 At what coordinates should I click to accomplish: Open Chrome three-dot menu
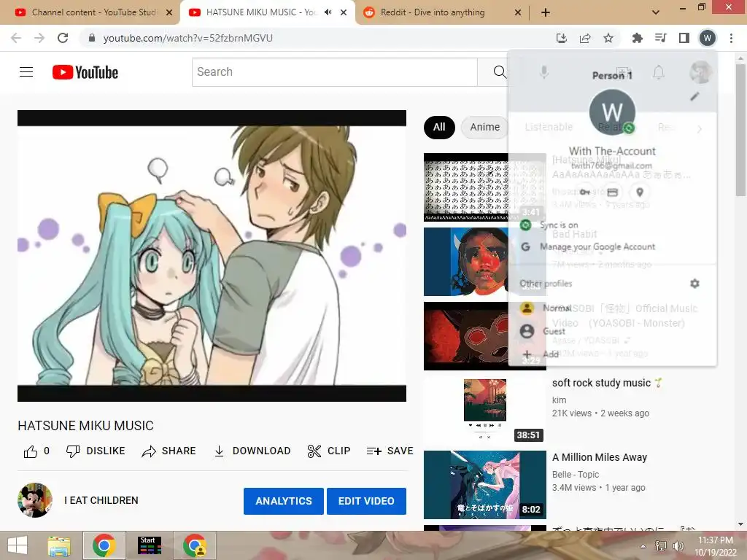click(731, 38)
